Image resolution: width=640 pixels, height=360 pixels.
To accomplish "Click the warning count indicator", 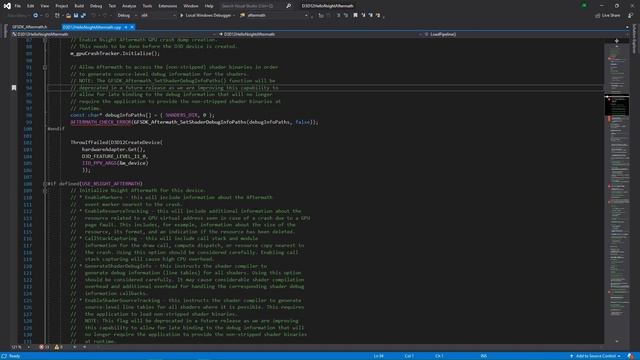I will 59,347.
